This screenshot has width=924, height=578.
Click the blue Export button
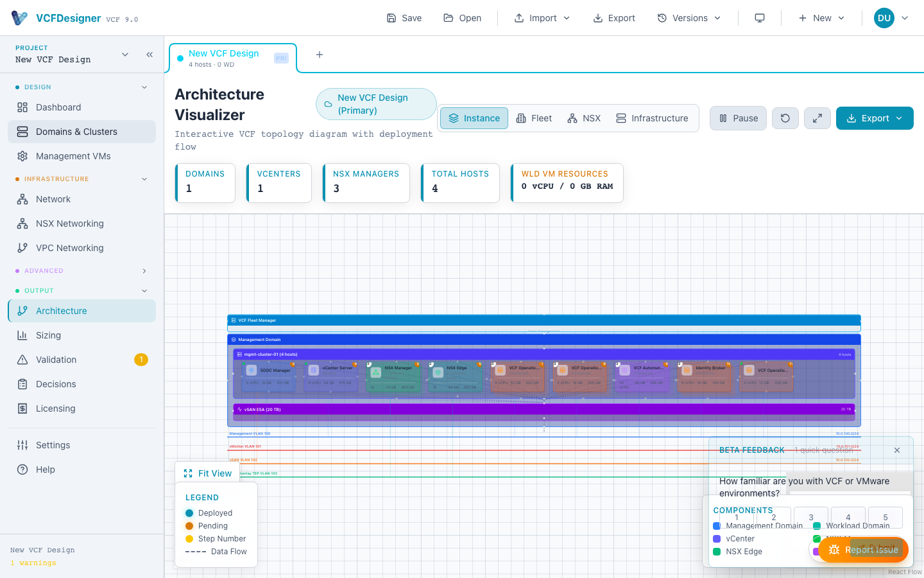(x=874, y=118)
